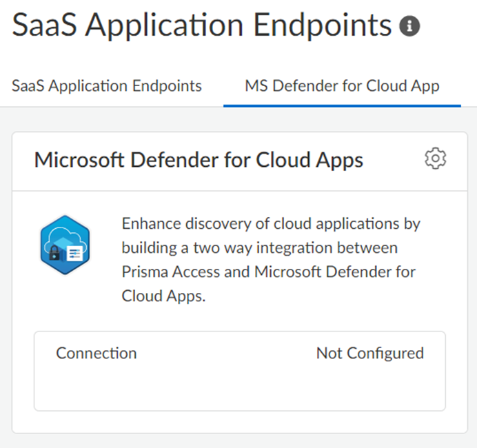Image resolution: width=477 pixels, height=448 pixels.
Task: Click empty space inside the Connection status box
Action: (240, 387)
